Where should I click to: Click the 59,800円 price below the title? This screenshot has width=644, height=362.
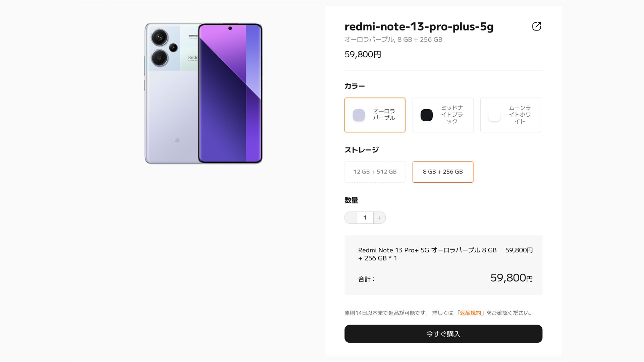tap(363, 54)
